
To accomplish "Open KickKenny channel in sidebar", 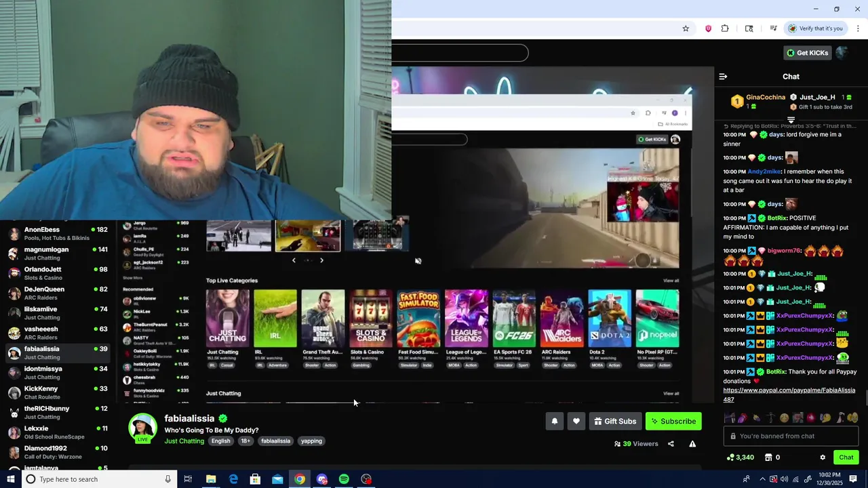I will point(57,392).
